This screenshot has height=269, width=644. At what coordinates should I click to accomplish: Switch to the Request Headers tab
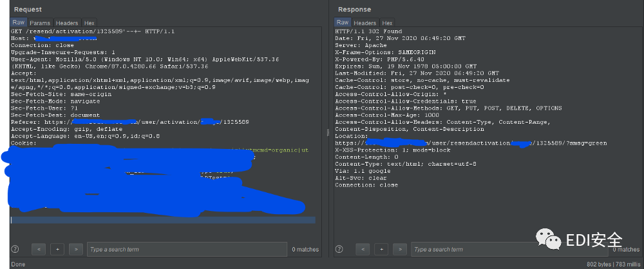[68, 23]
